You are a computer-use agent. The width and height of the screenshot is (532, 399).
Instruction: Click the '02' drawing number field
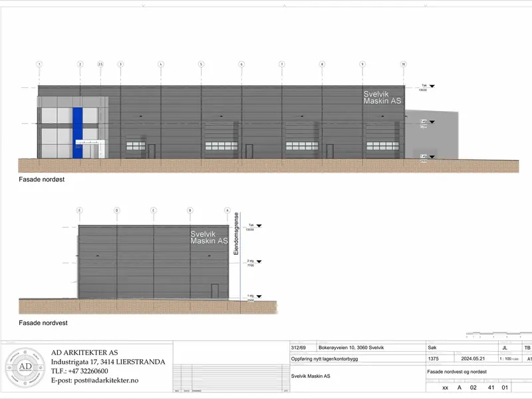click(x=473, y=388)
